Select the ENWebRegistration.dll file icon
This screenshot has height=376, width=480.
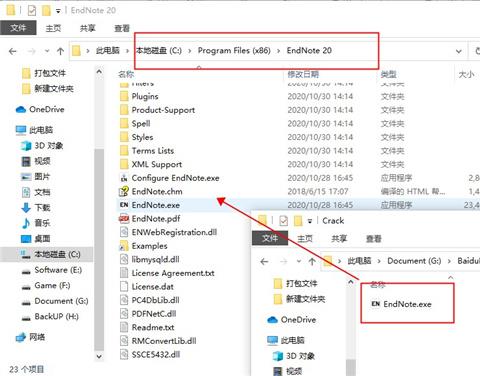point(124,232)
